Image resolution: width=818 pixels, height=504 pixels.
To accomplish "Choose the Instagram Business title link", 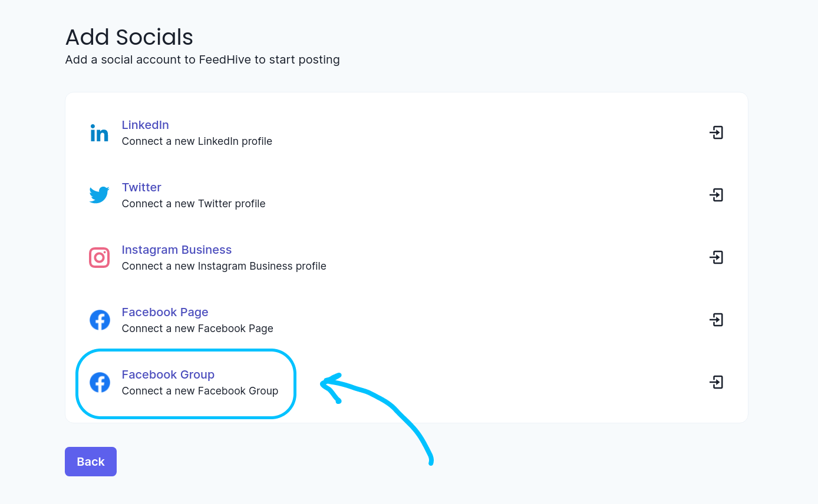I will tap(176, 250).
